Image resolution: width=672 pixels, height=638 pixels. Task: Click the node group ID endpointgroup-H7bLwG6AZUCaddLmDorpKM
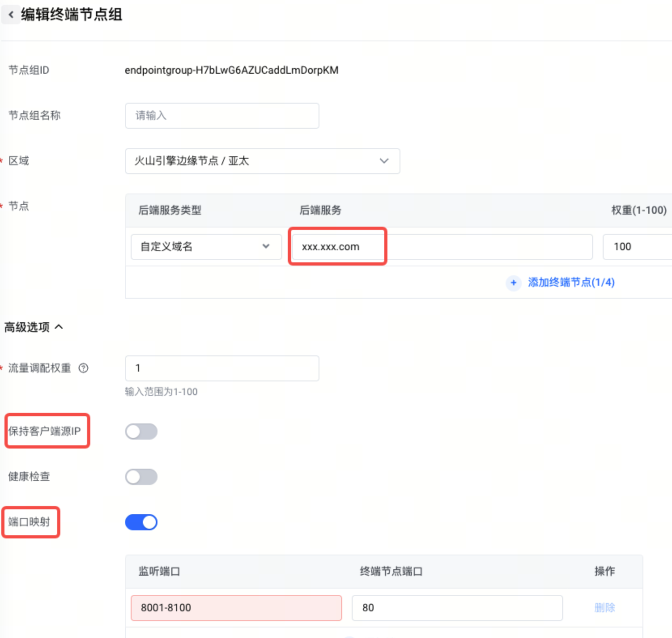tap(232, 70)
